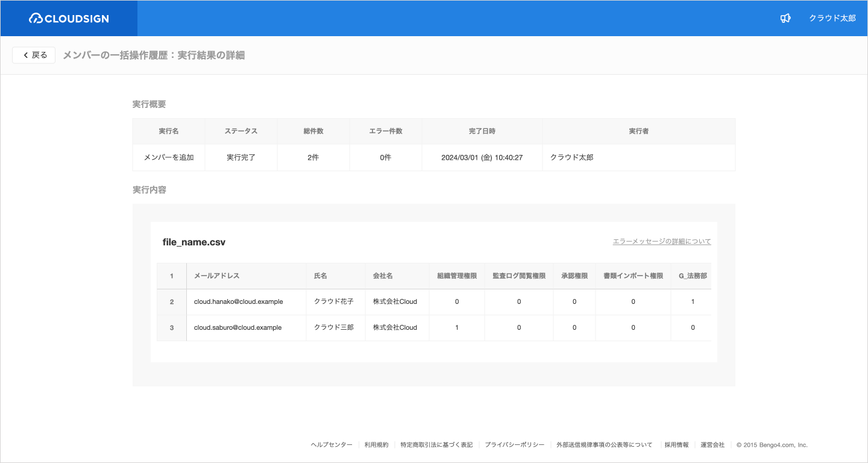
Task: Click the 0件 error count cell
Action: (x=386, y=157)
